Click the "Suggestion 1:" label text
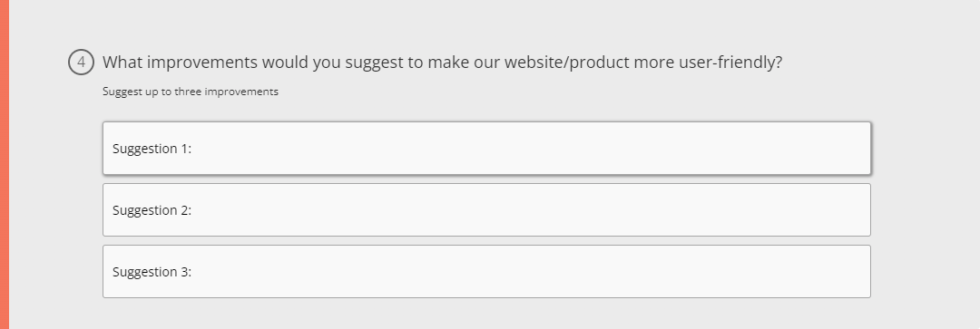This screenshot has width=980, height=329. [x=152, y=149]
